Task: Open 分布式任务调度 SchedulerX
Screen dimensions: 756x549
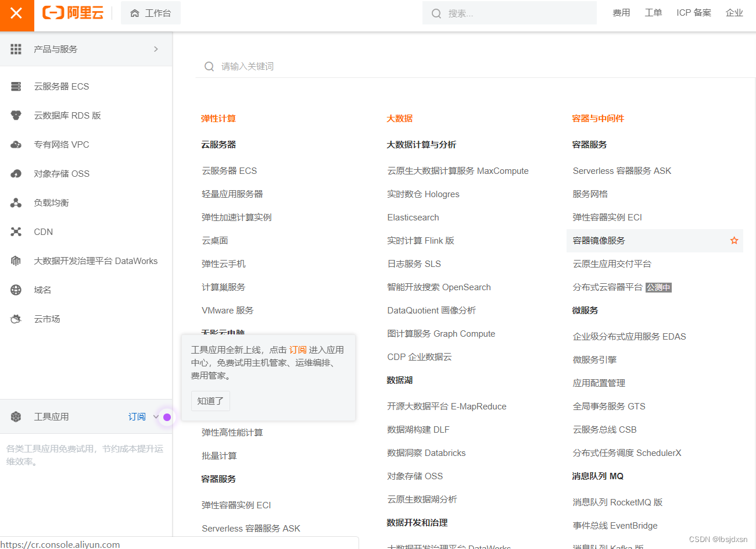Action: click(627, 453)
